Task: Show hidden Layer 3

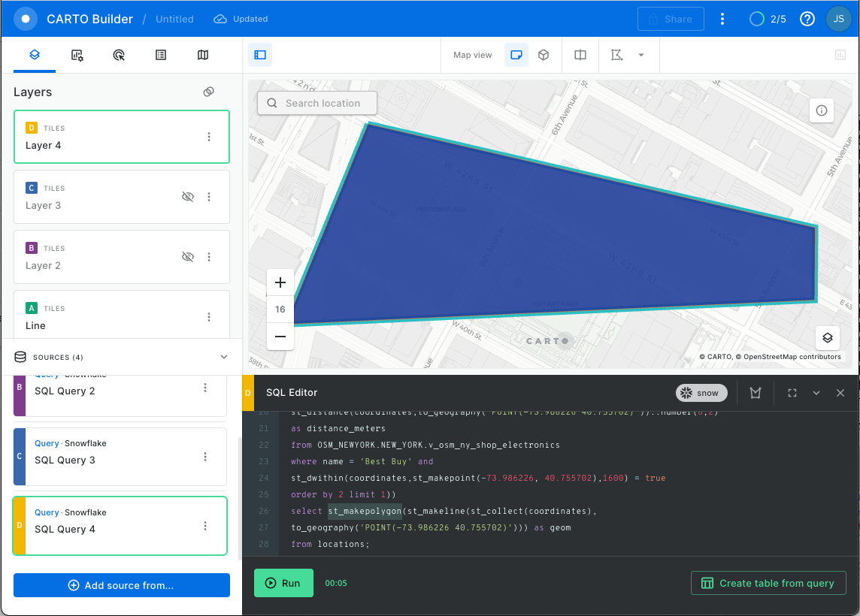Action: [188, 197]
